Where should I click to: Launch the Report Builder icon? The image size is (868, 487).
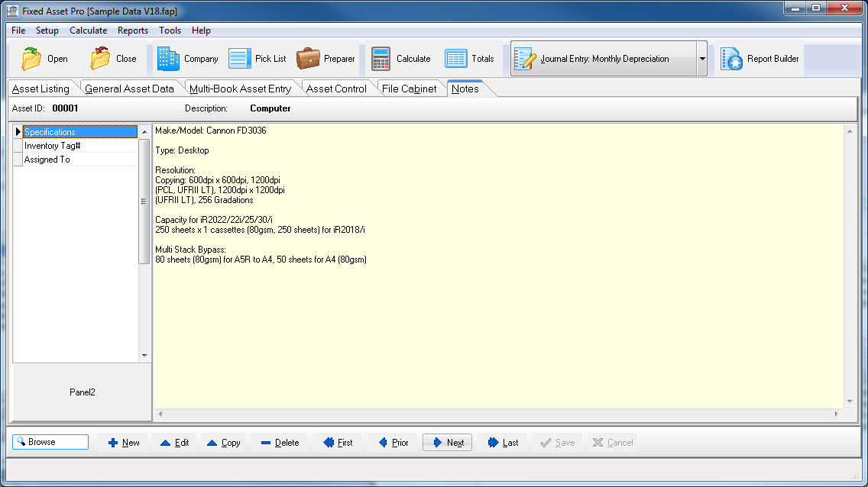pyautogui.click(x=732, y=59)
